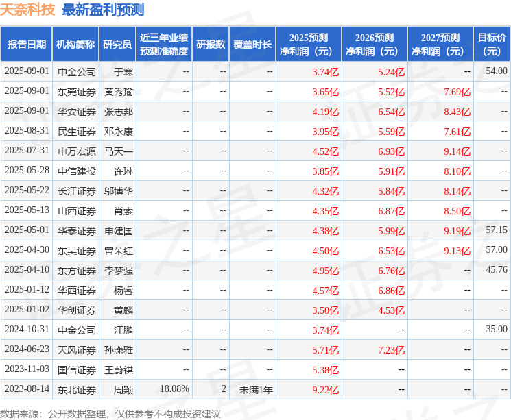511x420 pixels.
Task: Click the 目标价 column header
Action: [492, 44]
